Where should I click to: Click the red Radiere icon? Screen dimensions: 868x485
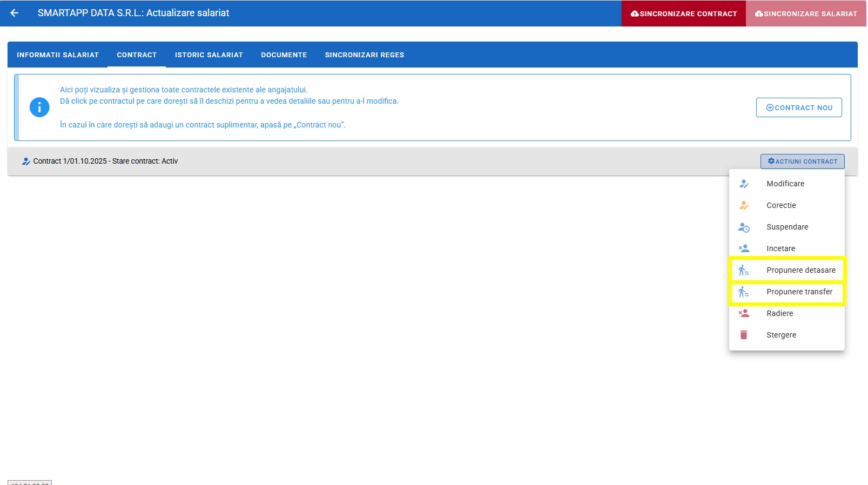point(744,313)
